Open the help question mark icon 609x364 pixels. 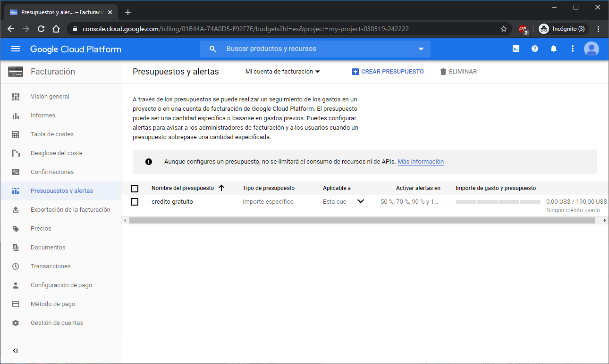point(535,49)
